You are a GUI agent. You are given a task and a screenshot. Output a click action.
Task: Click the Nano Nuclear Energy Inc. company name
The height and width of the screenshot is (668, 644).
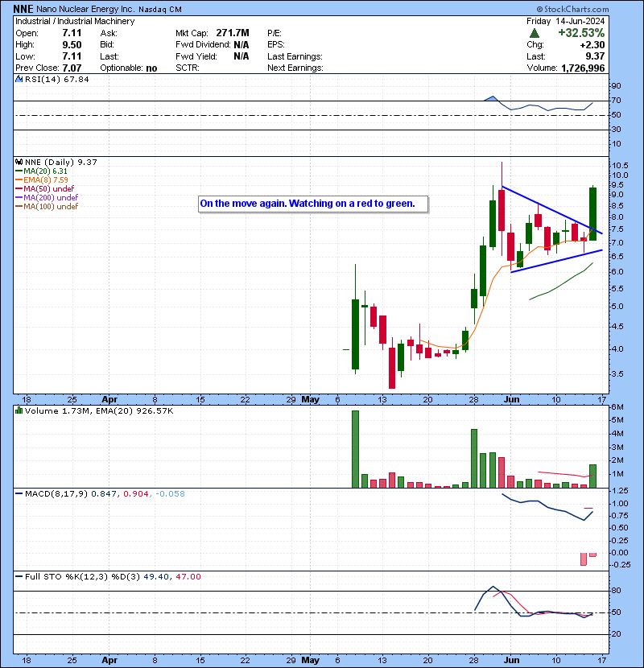[85, 10]
